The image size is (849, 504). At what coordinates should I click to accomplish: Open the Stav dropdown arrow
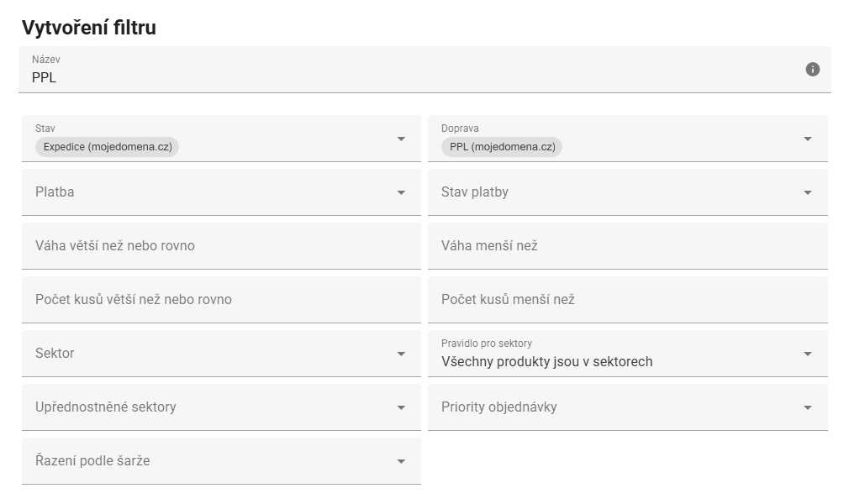[401, 139]
